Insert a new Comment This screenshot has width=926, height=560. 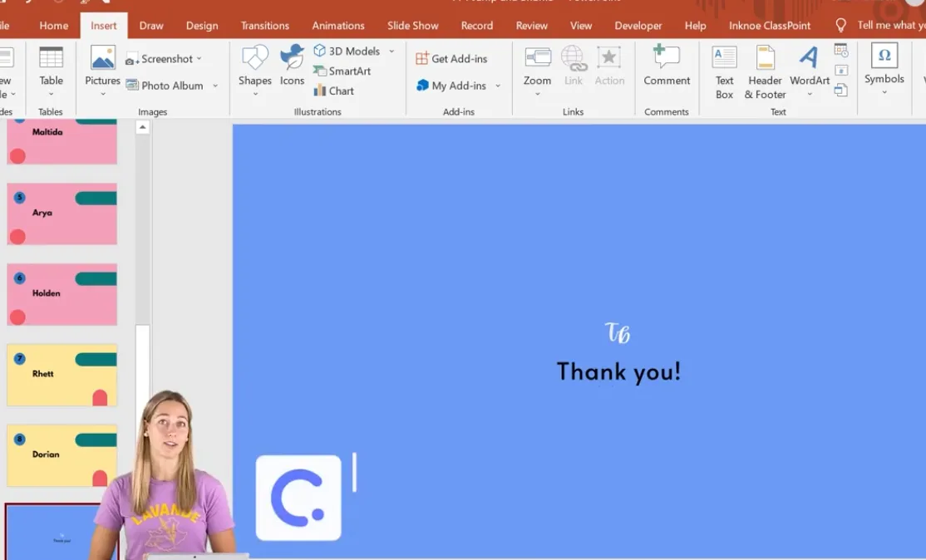(667, 66)
